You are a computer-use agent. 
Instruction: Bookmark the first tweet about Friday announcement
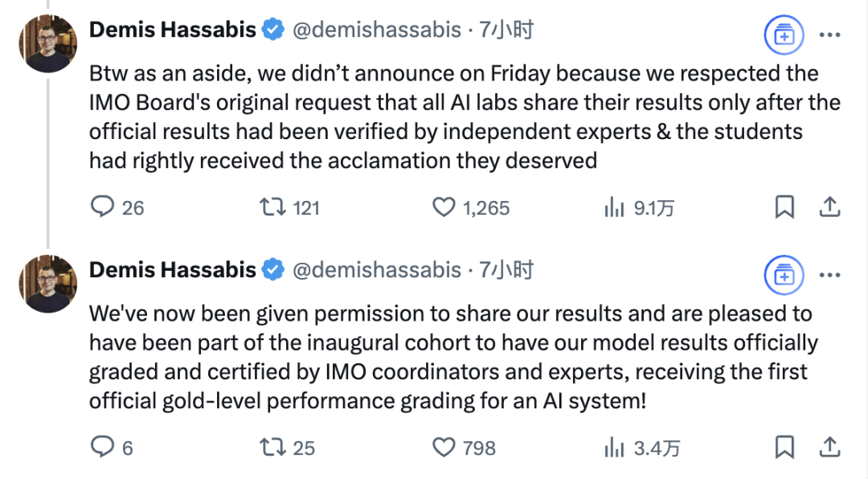point(784,207)
